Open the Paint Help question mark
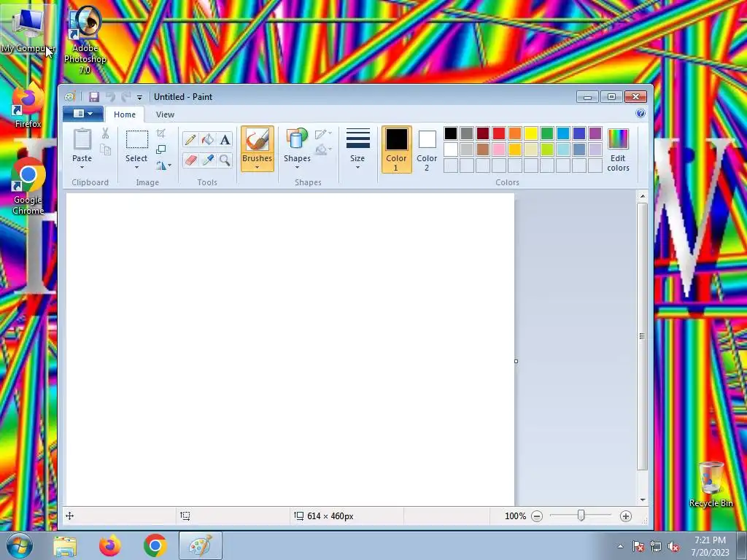 click(640, 113)
